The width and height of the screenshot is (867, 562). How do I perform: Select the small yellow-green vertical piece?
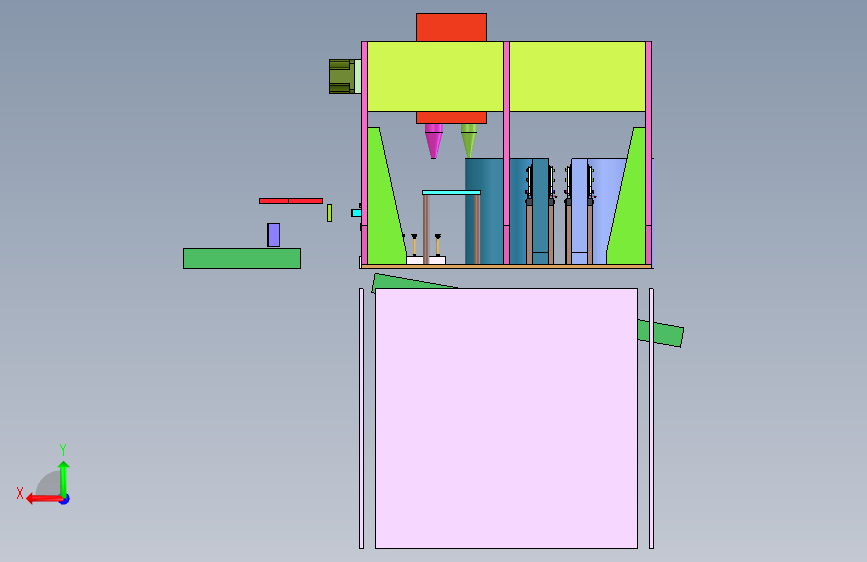click(x=330, y=213)
